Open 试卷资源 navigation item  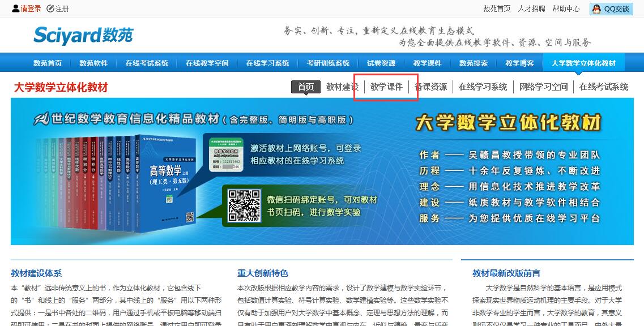381,63
